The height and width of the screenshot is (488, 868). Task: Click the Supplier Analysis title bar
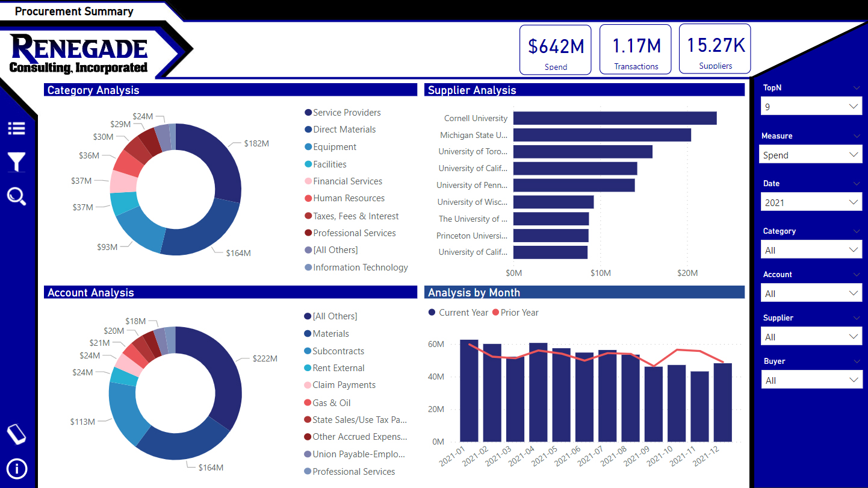click(584, 90)
